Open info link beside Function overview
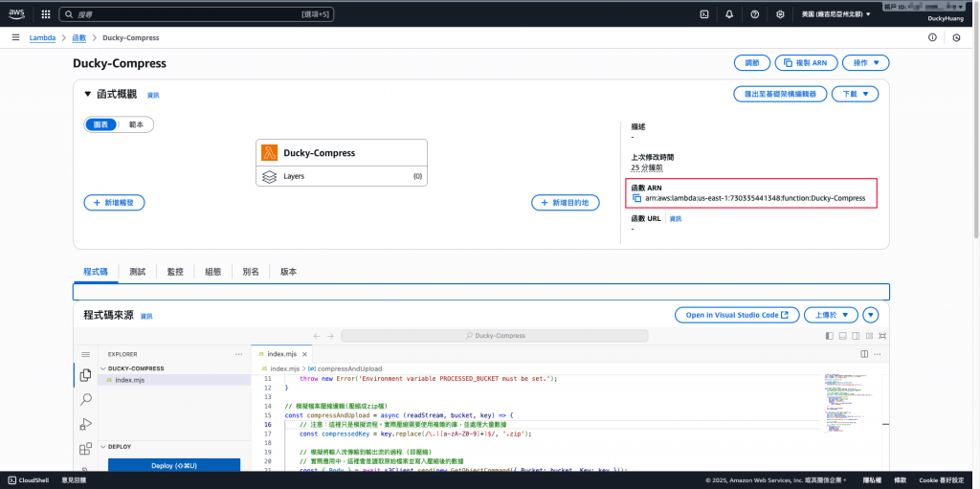 click(x=153, y=95)
